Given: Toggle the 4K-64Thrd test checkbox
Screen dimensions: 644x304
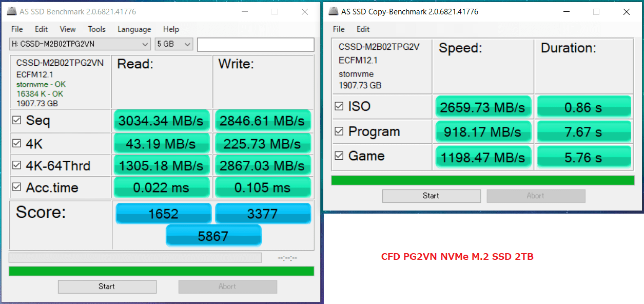Looking at the screenshot, I should [x=16, y=165].
